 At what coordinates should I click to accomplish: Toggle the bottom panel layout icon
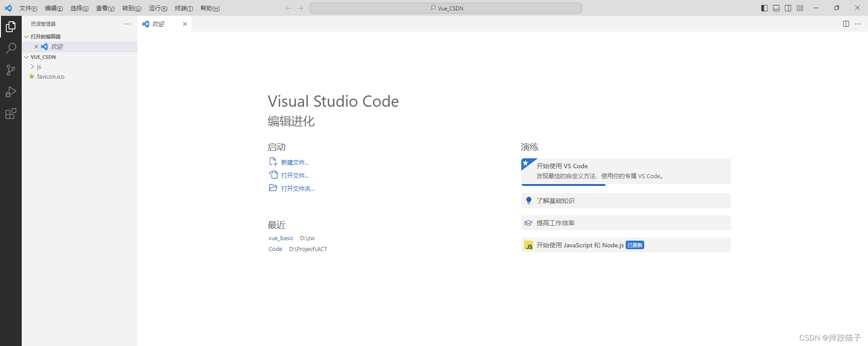776,8
